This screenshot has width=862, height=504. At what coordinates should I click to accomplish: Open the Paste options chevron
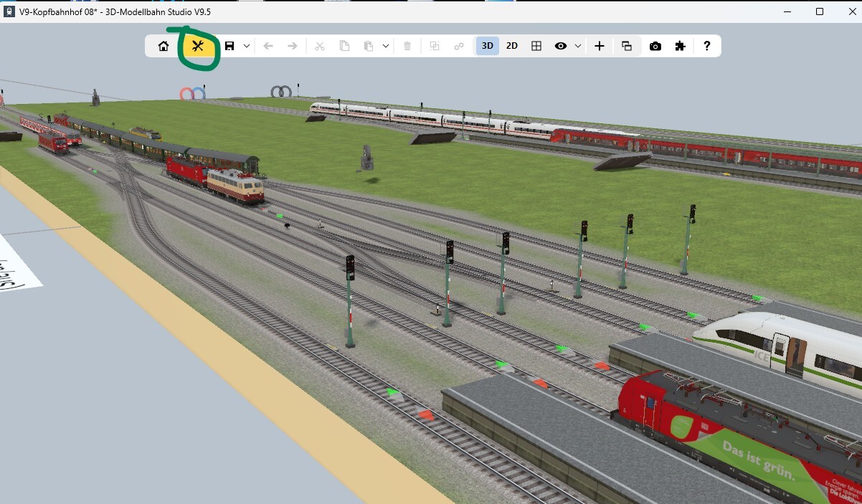[385, 45]
